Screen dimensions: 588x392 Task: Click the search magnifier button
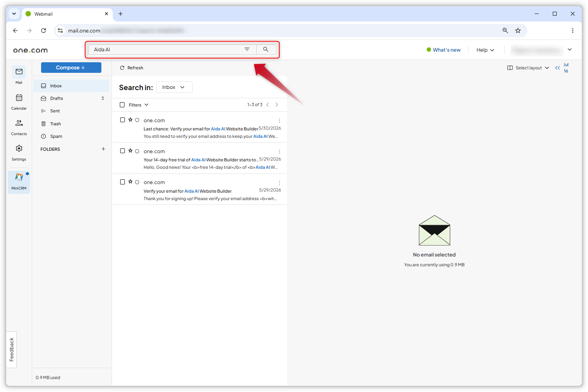coord(266,49)
